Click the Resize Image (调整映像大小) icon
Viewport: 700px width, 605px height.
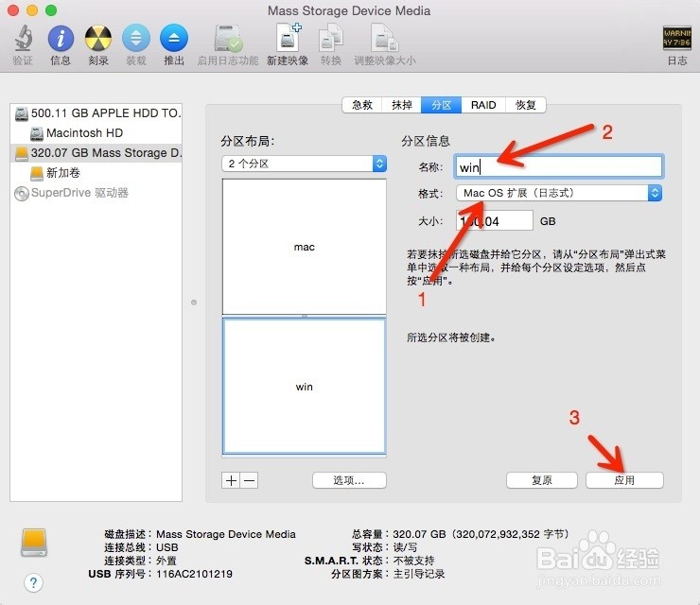pos(385,39)
